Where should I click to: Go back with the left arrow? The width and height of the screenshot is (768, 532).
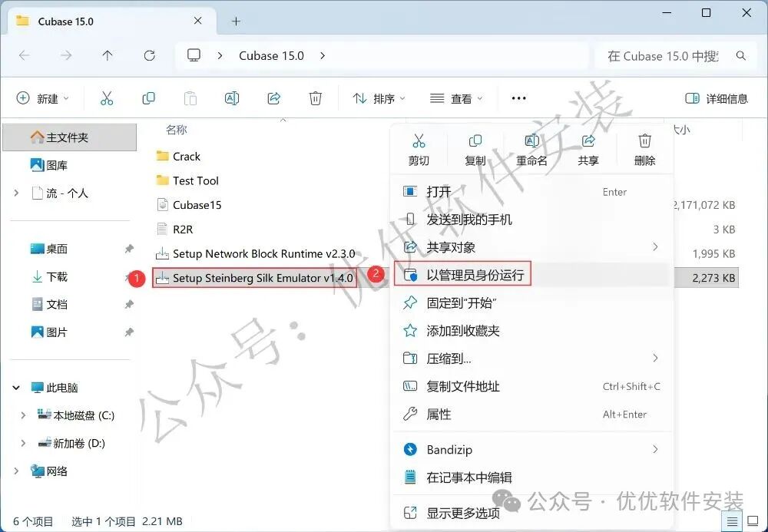point(24,56)
